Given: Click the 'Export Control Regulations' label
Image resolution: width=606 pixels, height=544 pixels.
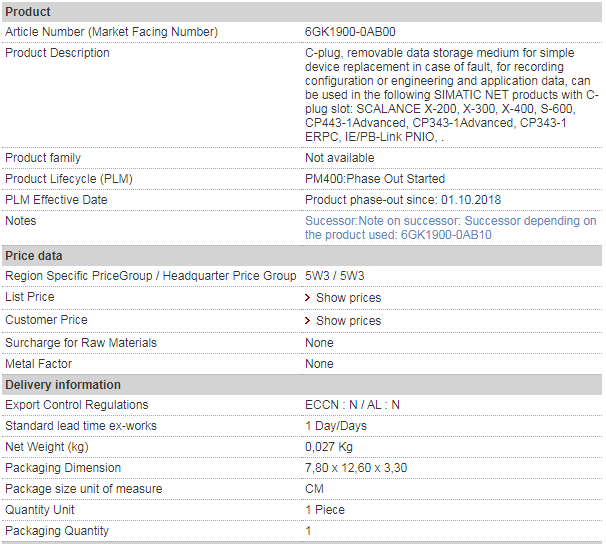Looking at the screenshot, I should [x=77, y=405].
